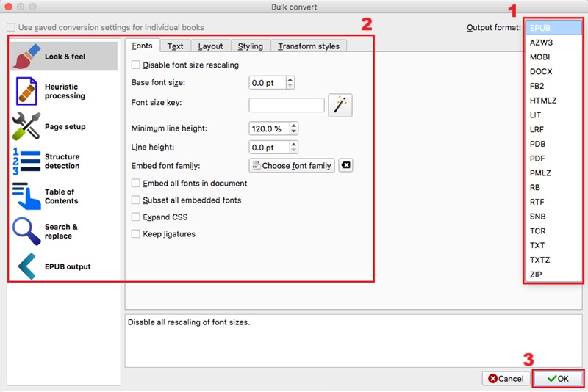The image size is (588, 392).
Task: Switch to the Layout tab
Action: (x=210, y=46)
